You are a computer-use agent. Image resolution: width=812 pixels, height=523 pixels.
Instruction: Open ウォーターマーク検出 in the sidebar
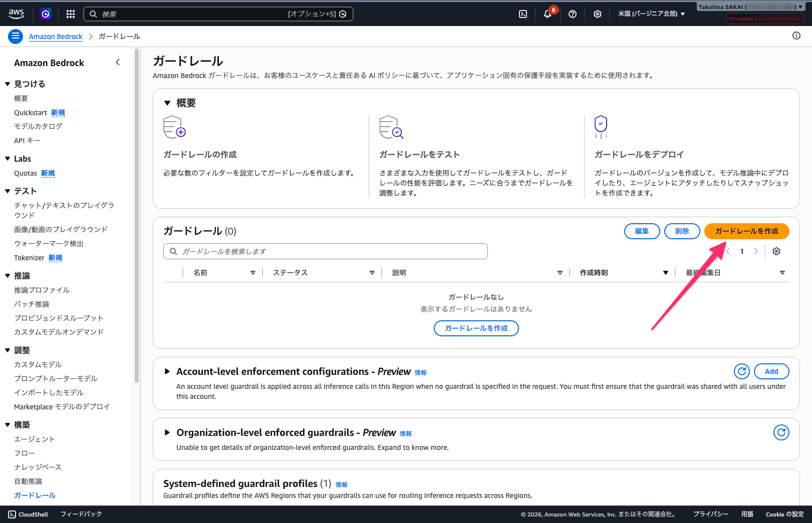[x=49, y=243]
